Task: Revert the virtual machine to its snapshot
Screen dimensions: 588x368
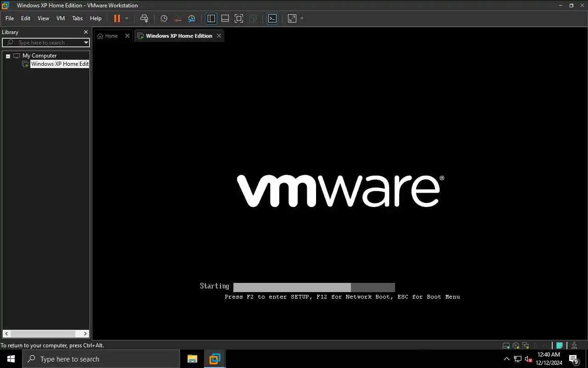Action: tap(178, 18)
